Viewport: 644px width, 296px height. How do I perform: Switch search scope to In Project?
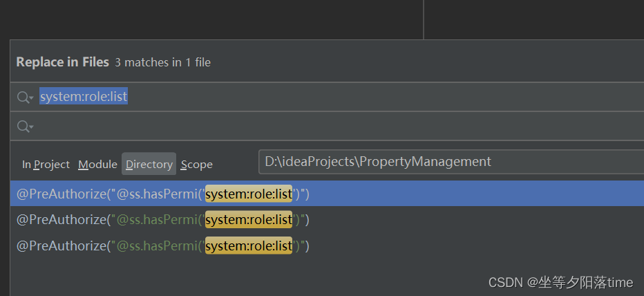point(46,164)
